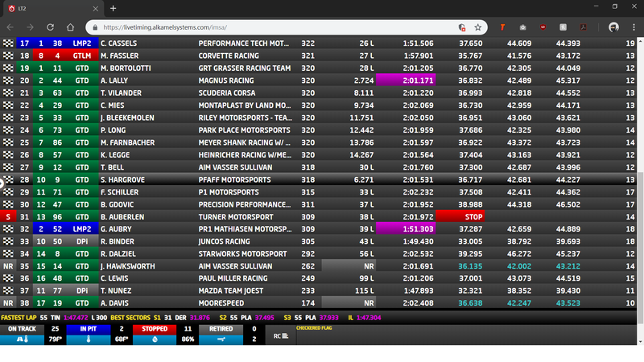Click DPi class badge for R. Binder
This screenshot has width=644, height=362.
coord(82,241)
